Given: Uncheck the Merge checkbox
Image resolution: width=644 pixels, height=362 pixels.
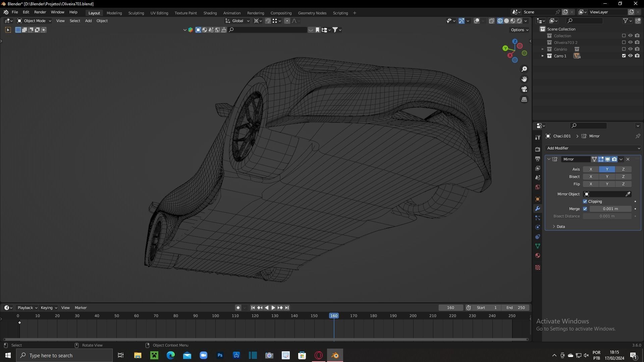Looking at the screenshot, I should pos(585,209).
